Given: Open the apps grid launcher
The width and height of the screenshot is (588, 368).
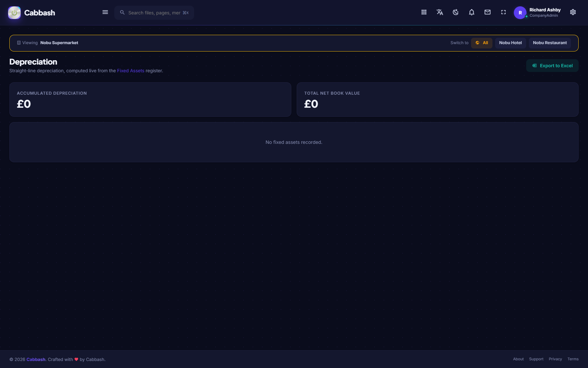Looking at the screenshot, I should [x=424, y=12].
